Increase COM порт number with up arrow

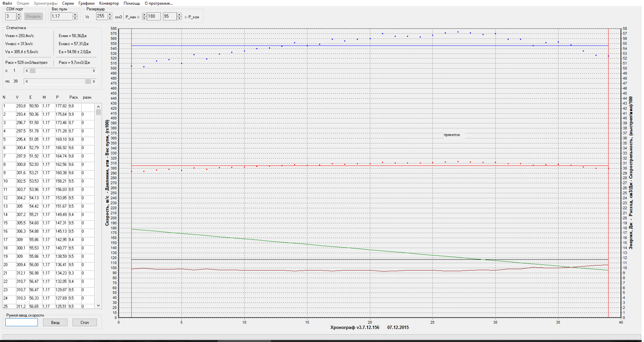[19, 14]
